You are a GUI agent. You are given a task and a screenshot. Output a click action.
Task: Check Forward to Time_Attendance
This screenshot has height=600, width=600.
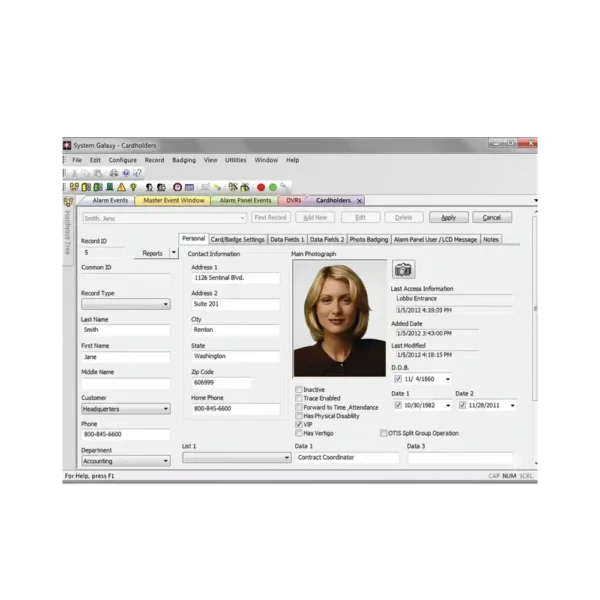(299, 407)
